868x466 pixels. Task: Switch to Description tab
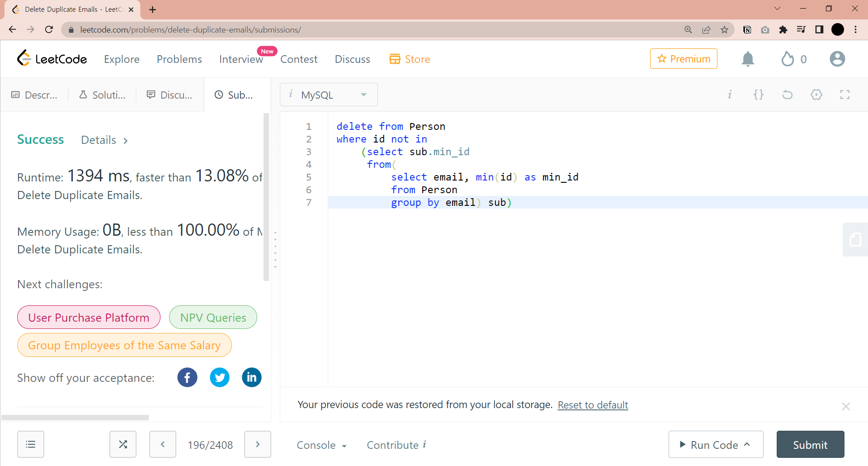(x=34, y=95)
